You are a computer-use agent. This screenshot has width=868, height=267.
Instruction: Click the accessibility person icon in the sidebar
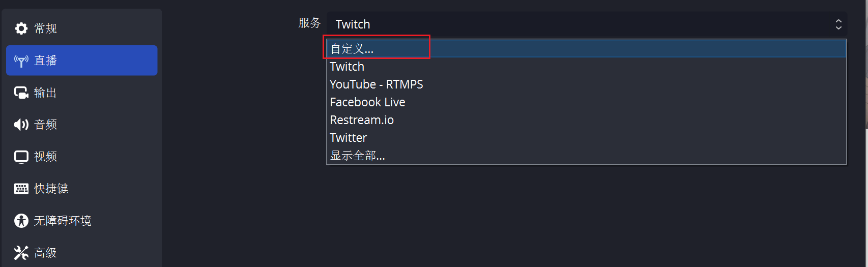pyautogui.click(x=21, y=221)
